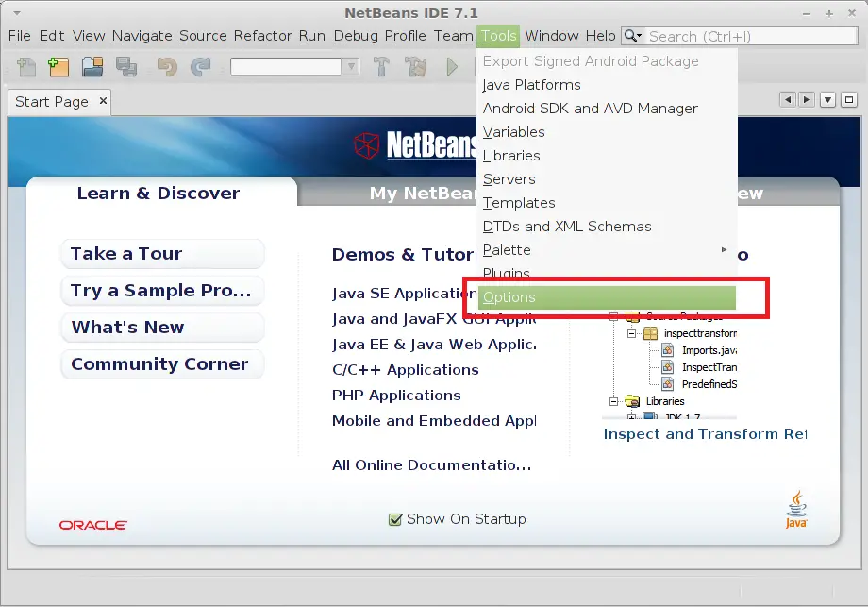This screenshot has width=868, height=607.
Task: Switch to the My NetBeans tab
Action: pyautogui.click(x=423, y=194)
